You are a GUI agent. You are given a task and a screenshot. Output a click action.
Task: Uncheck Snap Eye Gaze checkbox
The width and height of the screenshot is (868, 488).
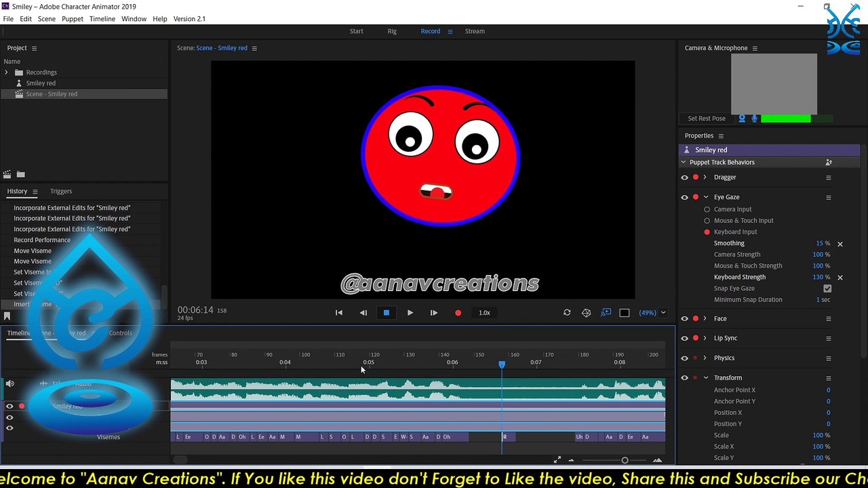pyautogui.click(x=827, y=289)
